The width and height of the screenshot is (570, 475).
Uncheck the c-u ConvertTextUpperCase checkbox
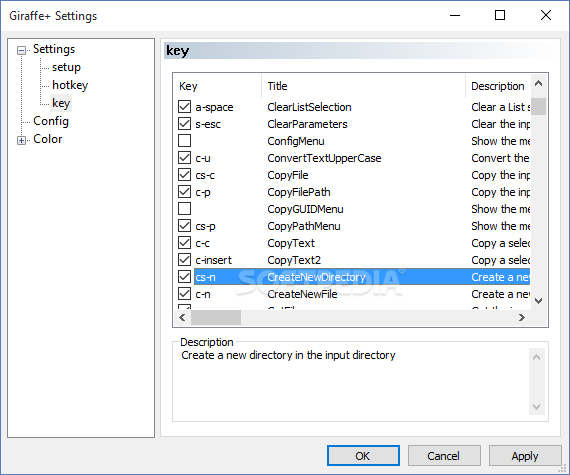coord(184,158)
